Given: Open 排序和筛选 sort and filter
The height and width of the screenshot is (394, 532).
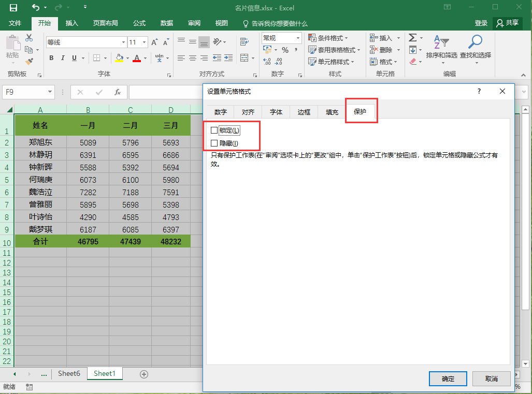Looking at the screenshot, I should [x=441, y=50].
